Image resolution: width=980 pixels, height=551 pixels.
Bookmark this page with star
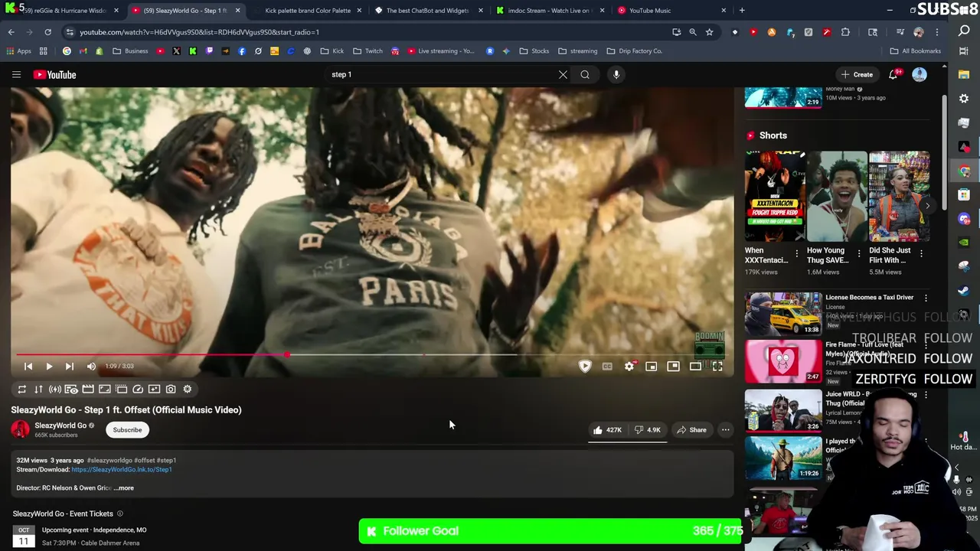click(710, 32)
